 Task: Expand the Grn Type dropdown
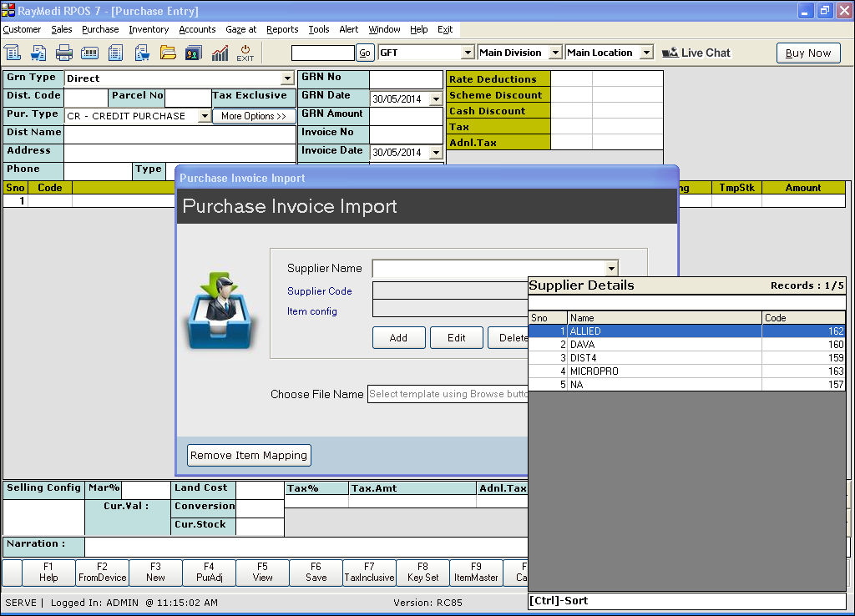[x=288, y=78]
